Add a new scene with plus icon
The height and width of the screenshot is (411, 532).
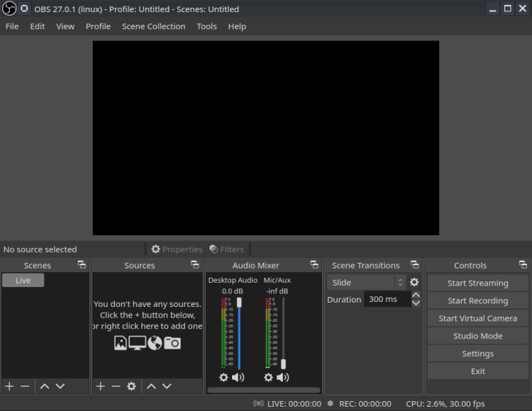9,386
